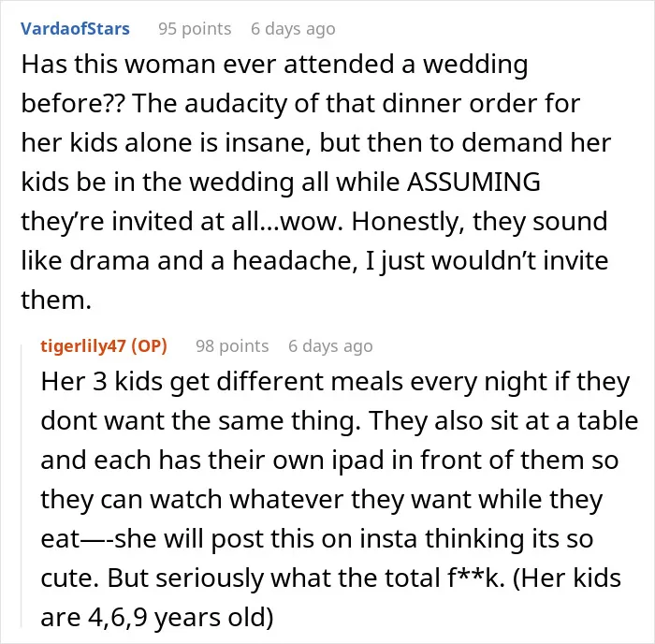Click the word ASSUMING in the comment
Screen dimensions: 655x644
473,183
